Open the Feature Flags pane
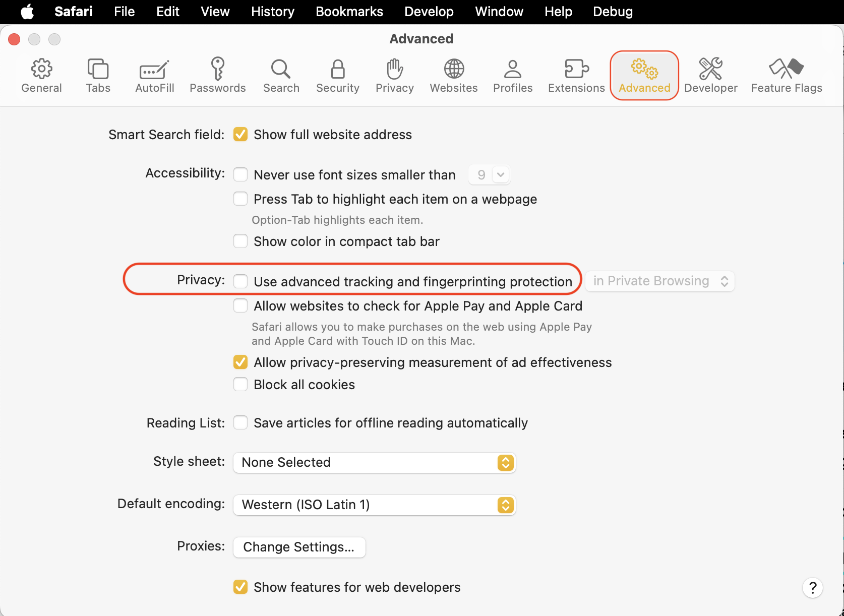This screenshot has height=616, width=844. [x=787, y=76]
